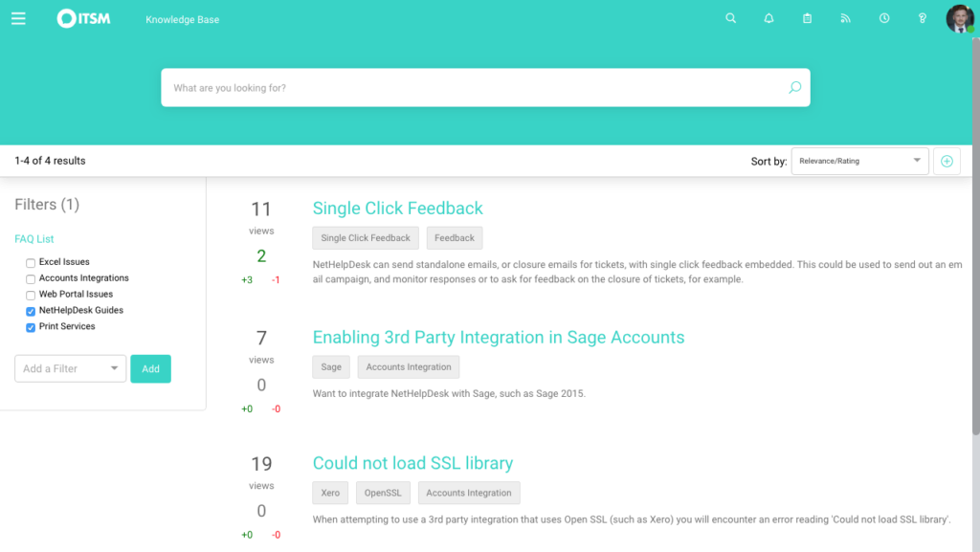Open the notifications bell icon
The width and height of the screenshot is (980, 552).
point(768,19)
